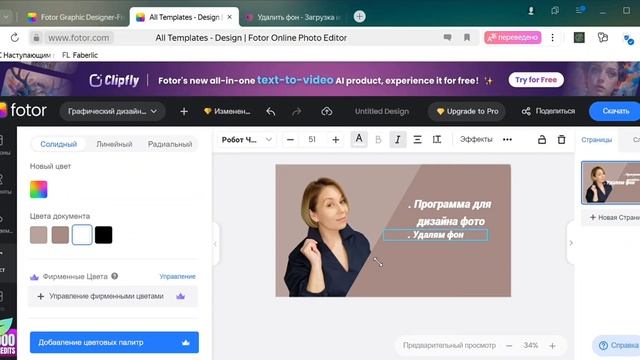Click the brand colors help question icon
640x360 pixels.
pos(115,276)
